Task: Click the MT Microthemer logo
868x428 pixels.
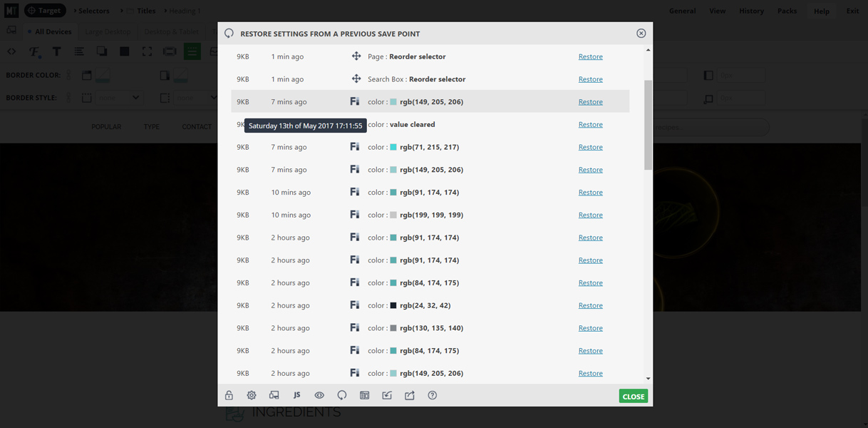Action: (x=11, y=10)
